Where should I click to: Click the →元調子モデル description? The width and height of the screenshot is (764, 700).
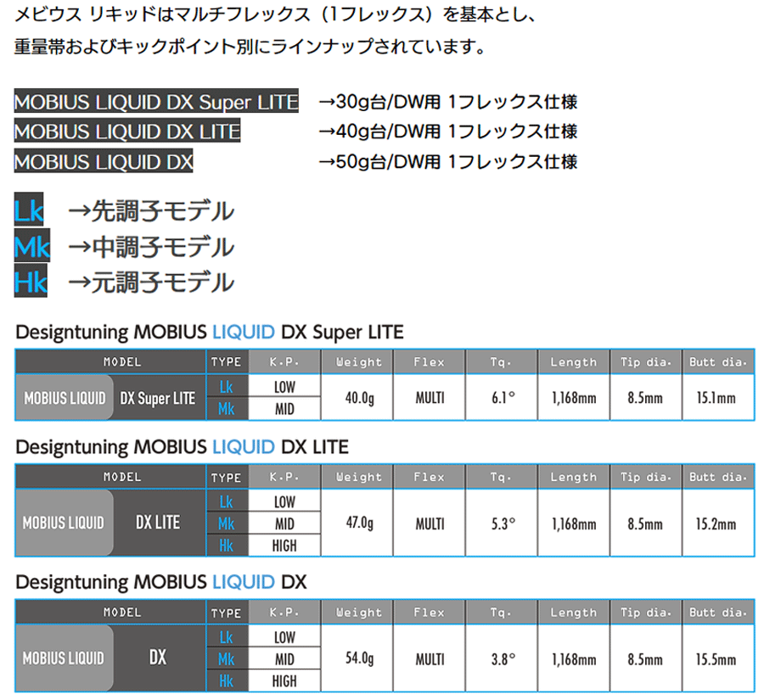point(151,282)
